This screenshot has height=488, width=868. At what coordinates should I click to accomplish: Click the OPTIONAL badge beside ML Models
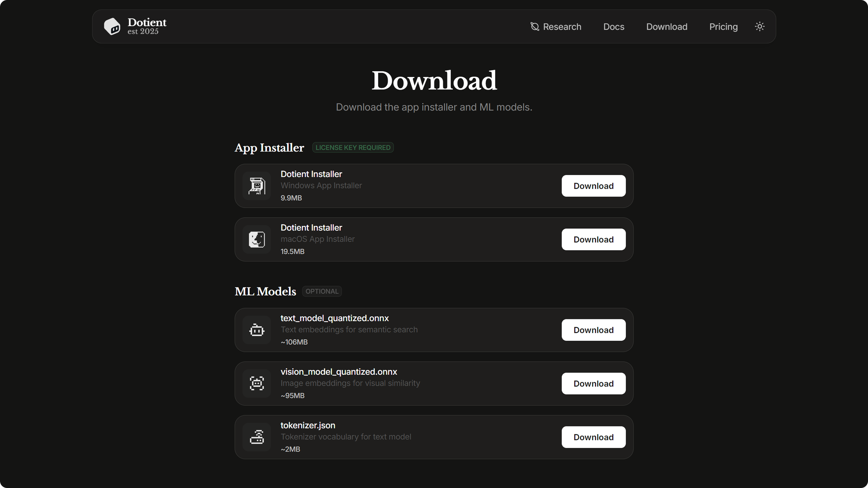pyautogui.click(x=322, y=291)
